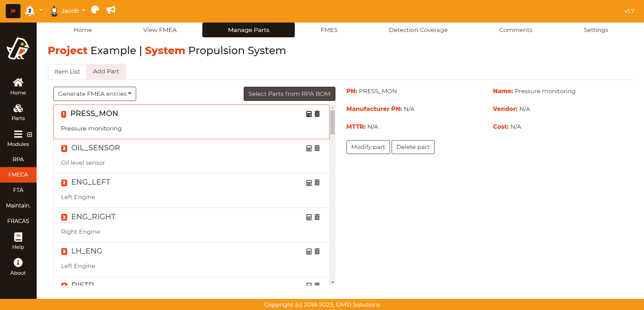Open the color theme palette icon
The height and width of the screenshot is (310, 644).
click(95, 10)
